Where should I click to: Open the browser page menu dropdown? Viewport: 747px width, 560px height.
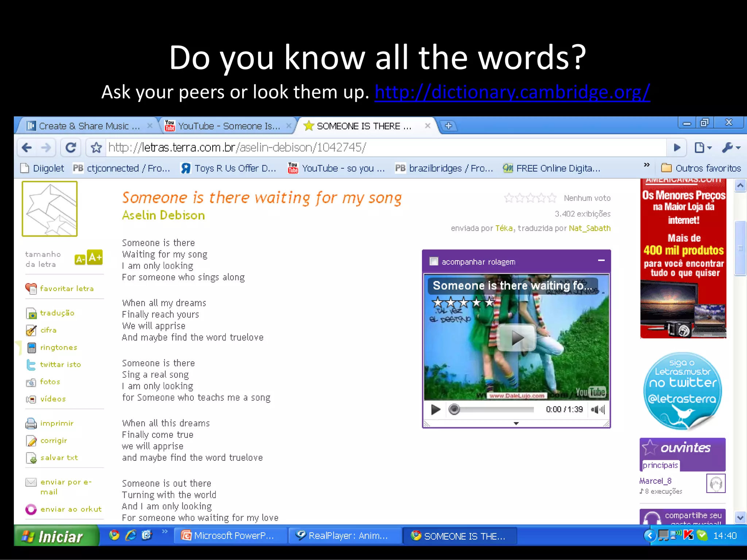click(703, 148)
